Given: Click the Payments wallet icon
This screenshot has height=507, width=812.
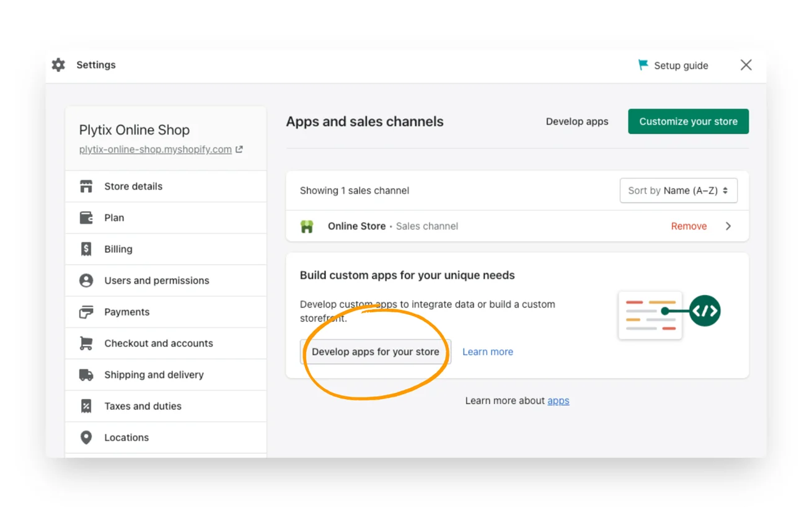Looking at the screenshot, I should [x=87, y=312].
